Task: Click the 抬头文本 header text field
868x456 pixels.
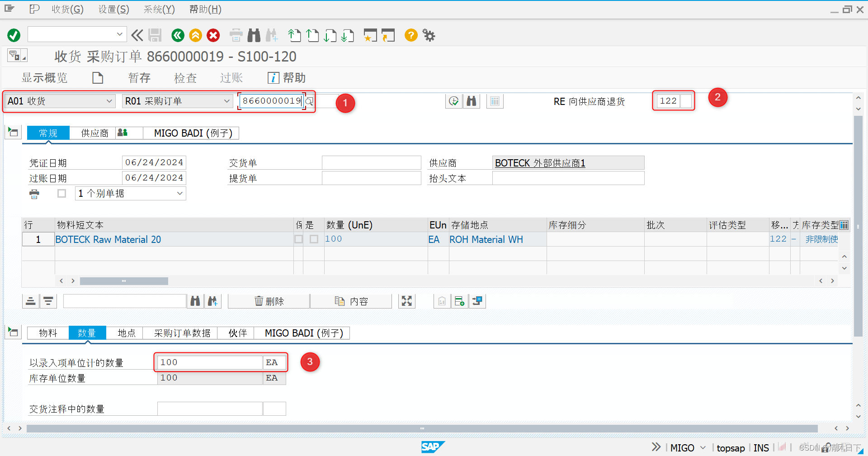Action: pos(568,178)
